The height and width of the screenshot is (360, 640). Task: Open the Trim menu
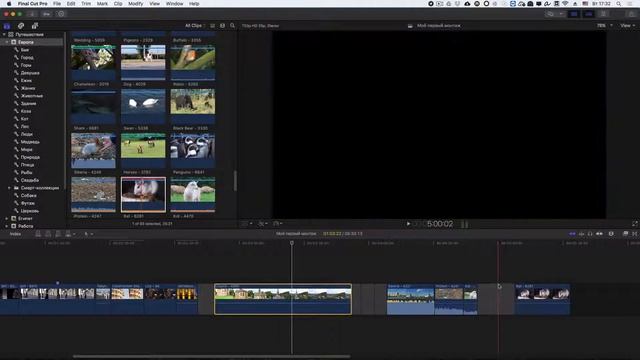[86, 4]
